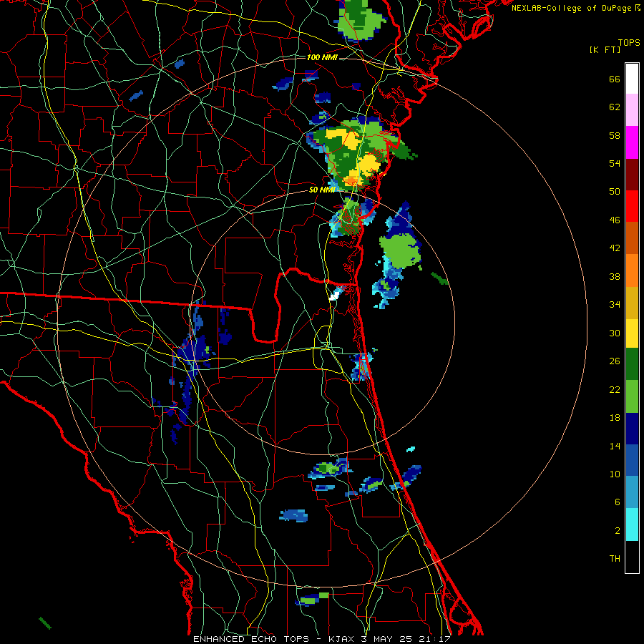Select the '14' scale label
The image size is (644, 644).
coord(615,446)
